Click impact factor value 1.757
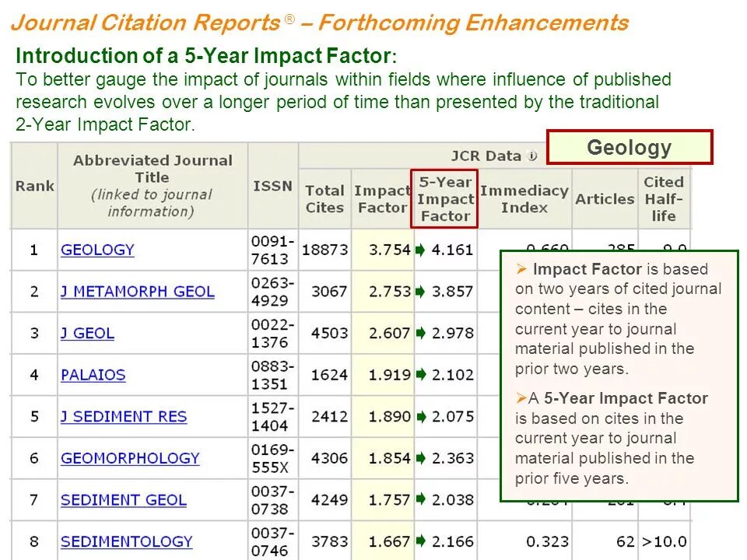 click(390, 499)
